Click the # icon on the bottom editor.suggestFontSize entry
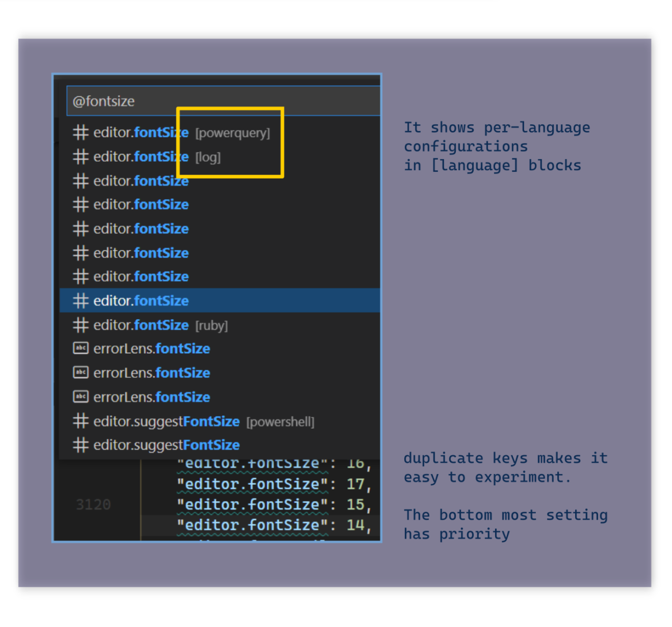Screen dimensions: 672x627 click(x=81, y=445)
